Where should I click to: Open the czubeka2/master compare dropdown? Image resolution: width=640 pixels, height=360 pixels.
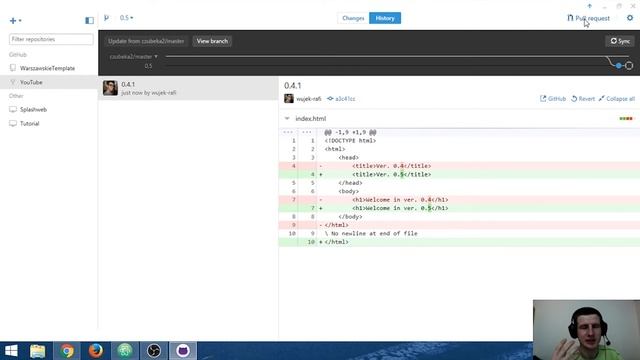[133, 57]
